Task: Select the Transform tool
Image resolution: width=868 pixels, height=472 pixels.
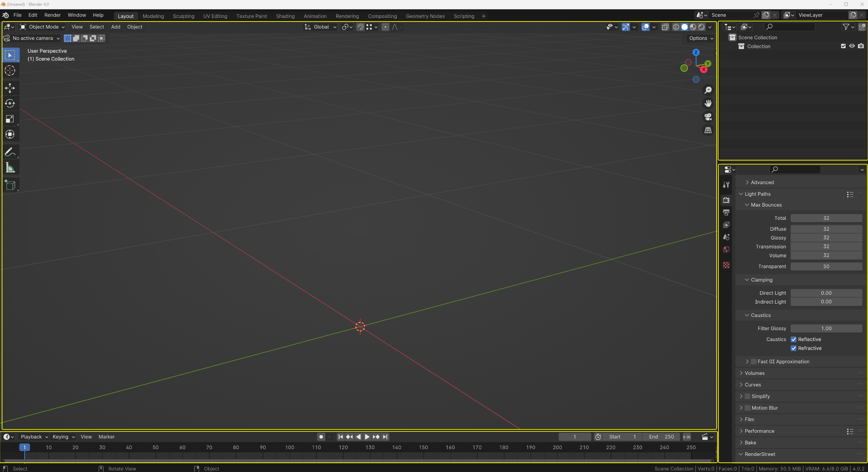Action: [10, 134]
